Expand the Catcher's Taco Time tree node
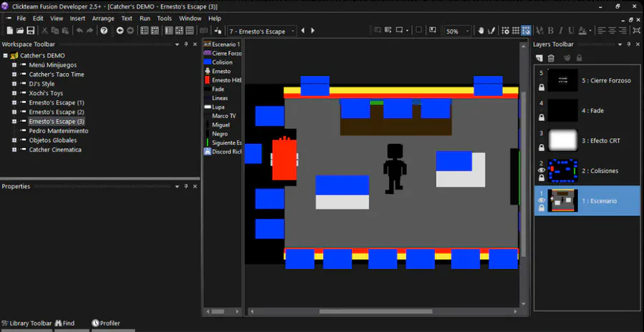 pos(14,74)
